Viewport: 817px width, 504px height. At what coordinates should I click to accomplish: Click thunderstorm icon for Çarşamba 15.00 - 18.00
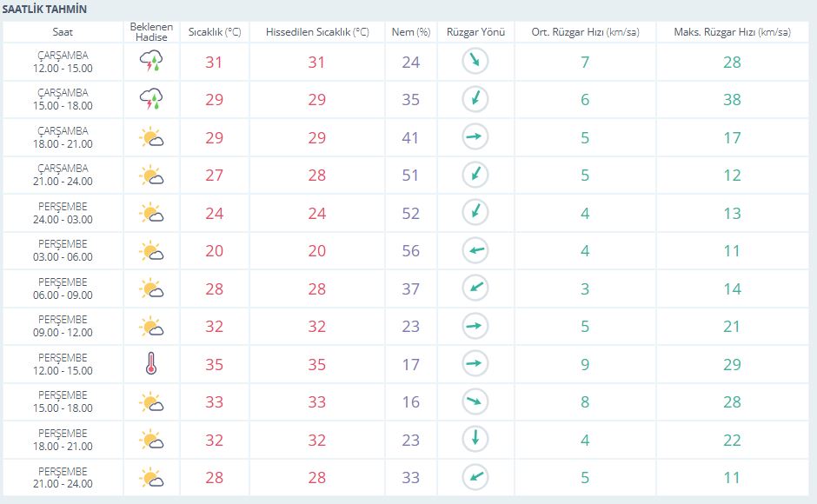click(x=151, y=99)
